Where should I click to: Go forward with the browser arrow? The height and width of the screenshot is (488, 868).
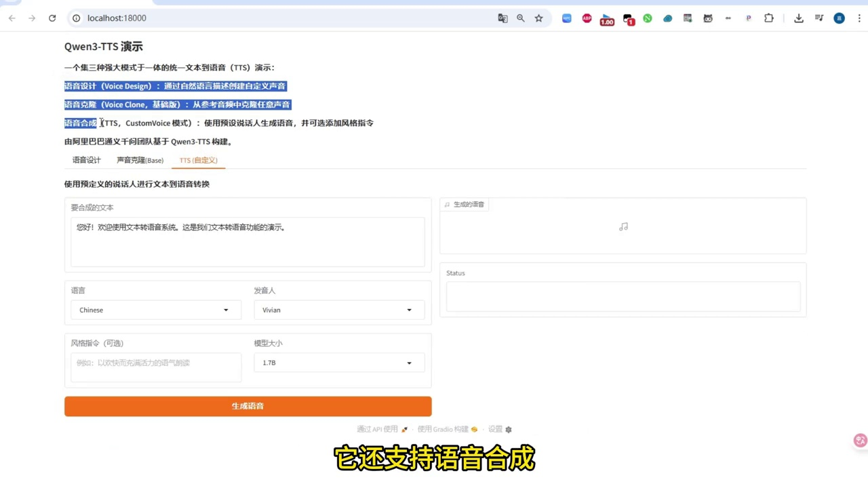tap(32, 18)
